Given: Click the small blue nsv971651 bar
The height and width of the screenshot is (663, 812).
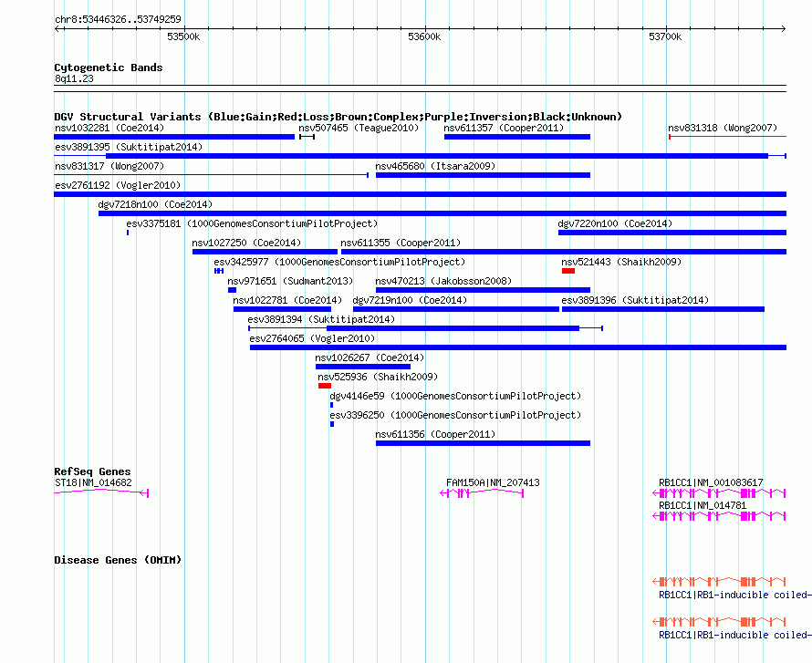Looking at the screenshot, I should click(232, 290).
